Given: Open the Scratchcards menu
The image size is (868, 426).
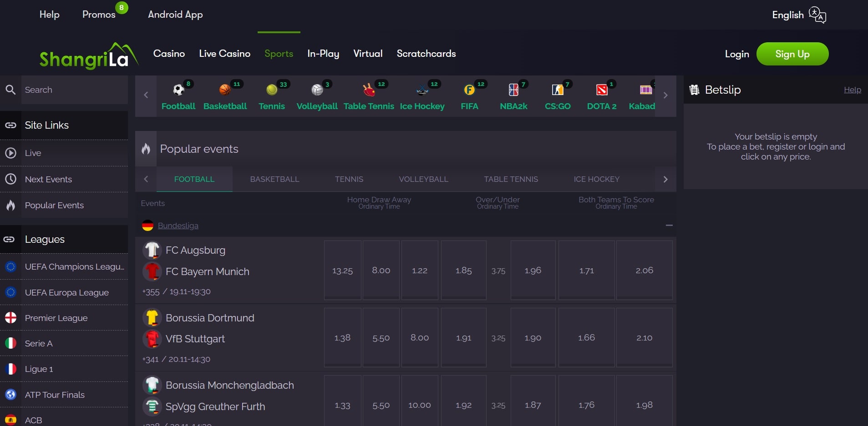Looking at the screenshot, I should pos(426,54).
